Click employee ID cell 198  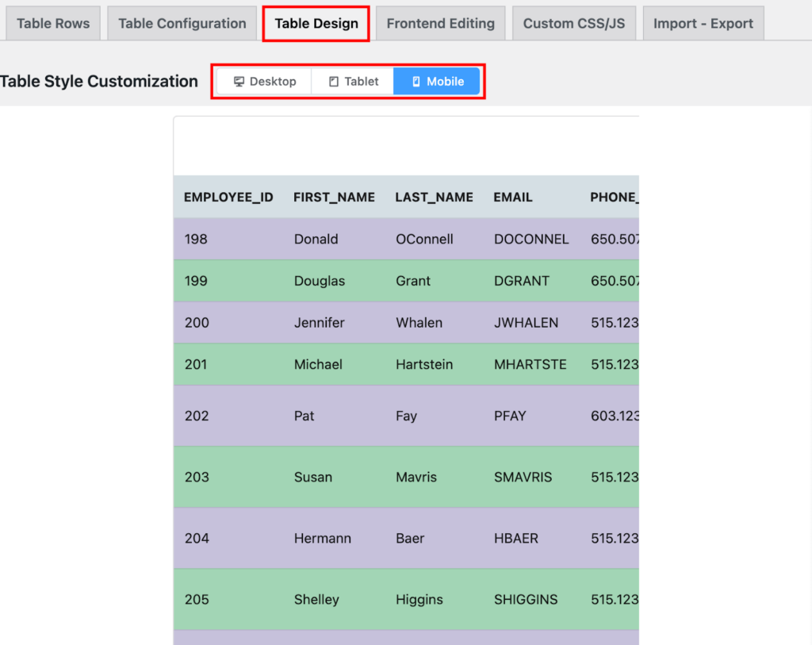(196, 240)
